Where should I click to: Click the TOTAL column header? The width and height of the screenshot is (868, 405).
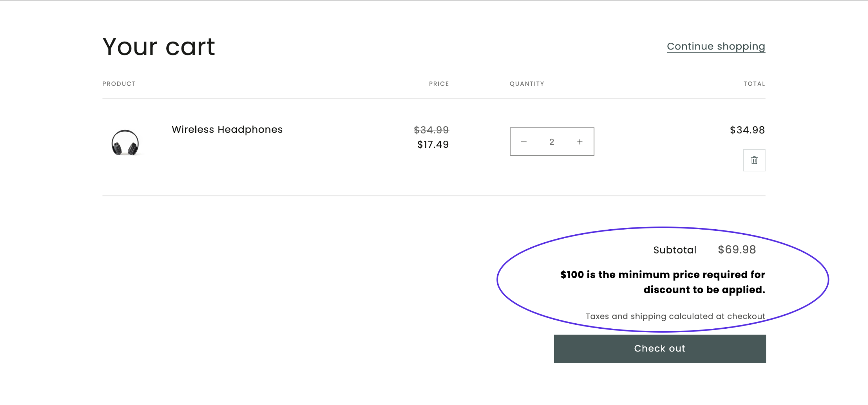point(754,84)
